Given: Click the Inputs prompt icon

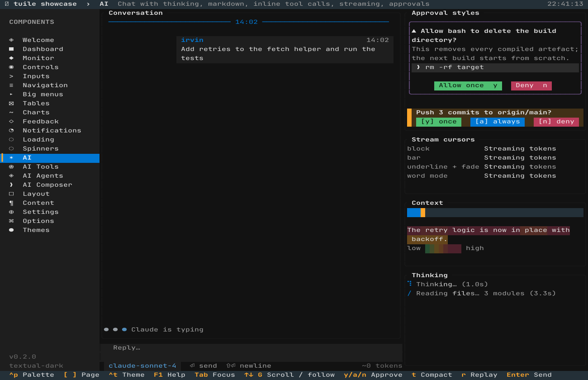Looking at the screenshot, I should coord(11,76).
